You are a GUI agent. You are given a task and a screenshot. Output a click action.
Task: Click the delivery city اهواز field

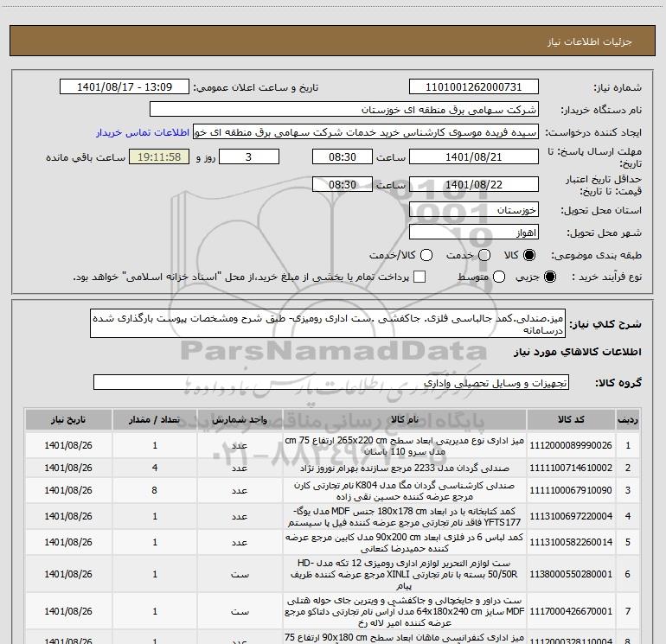473,233
